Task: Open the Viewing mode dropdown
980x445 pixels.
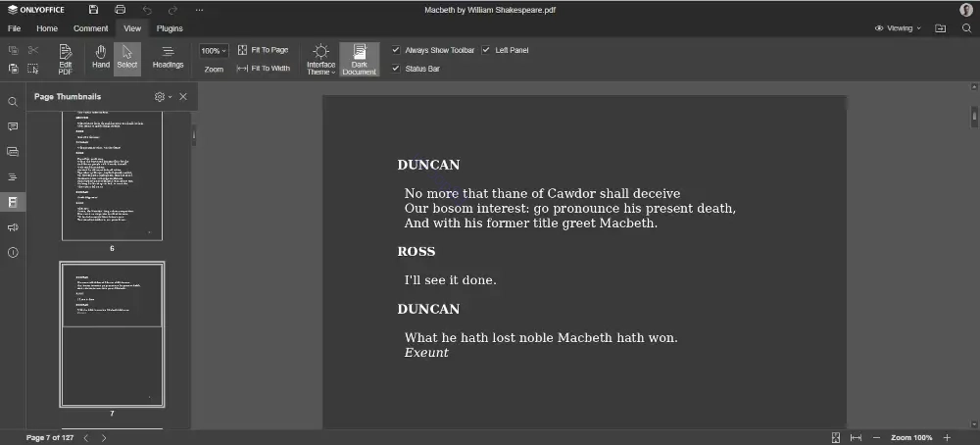Action: pos(898,28)
